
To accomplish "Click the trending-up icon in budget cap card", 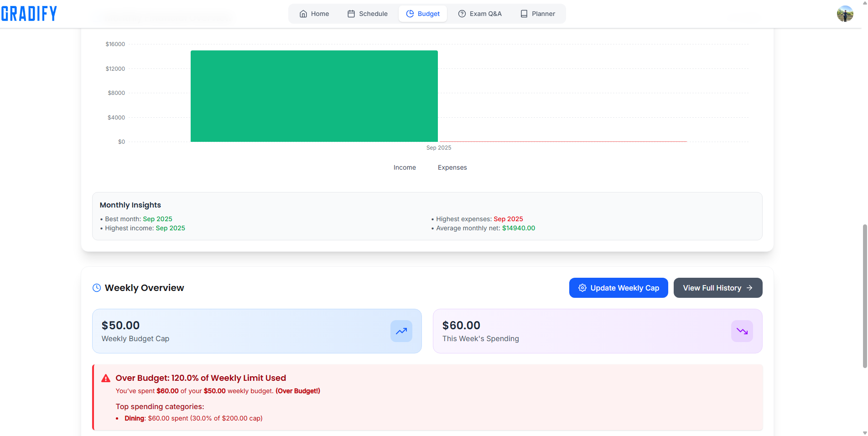I will point(401,331).
